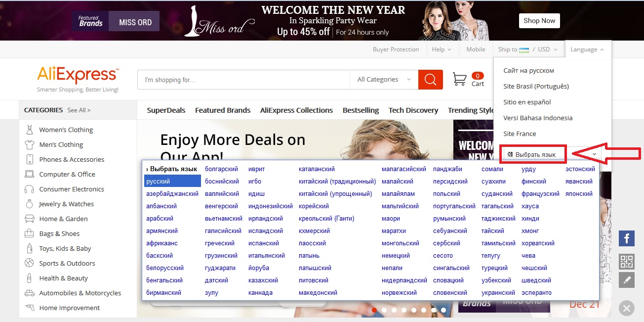Close the floating panel with X icon
Viewport: 644px width, 322px height.
pyautogui.click(x=627, y=309)
